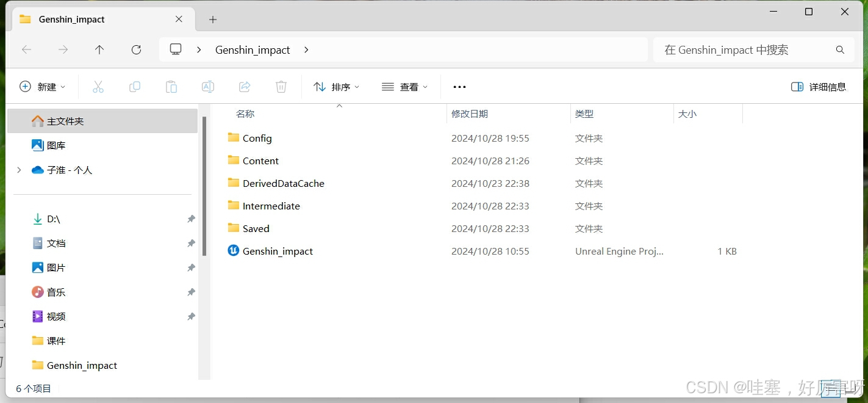The height and width of the screenshot is (403, 868).
Task: Sort by 大小 column header
Action: click(687, 114)
